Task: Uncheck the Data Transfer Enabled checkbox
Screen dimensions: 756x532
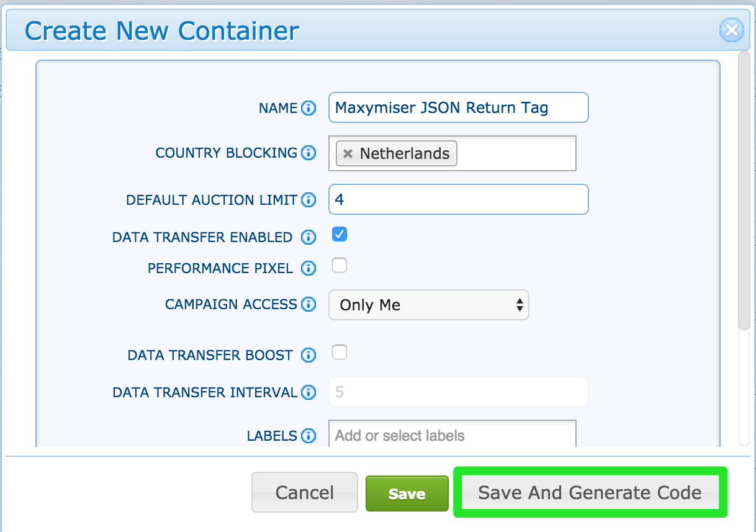Action: tap(340, 235)
